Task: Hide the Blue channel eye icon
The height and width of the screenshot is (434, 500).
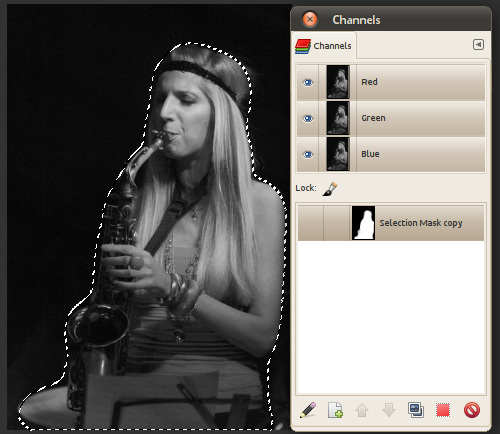Action: pyautogui.click(x=308, y=154)
